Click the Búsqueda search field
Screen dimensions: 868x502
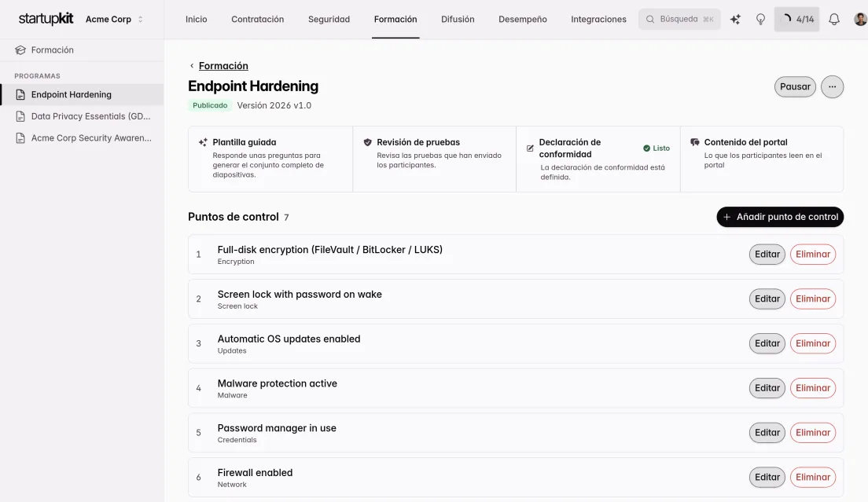click(679, 19)
